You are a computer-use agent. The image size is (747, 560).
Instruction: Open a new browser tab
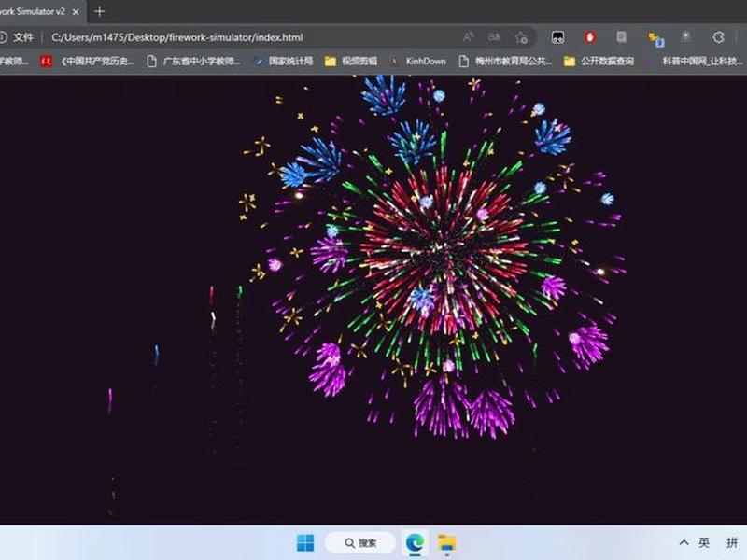coord(99,11)
